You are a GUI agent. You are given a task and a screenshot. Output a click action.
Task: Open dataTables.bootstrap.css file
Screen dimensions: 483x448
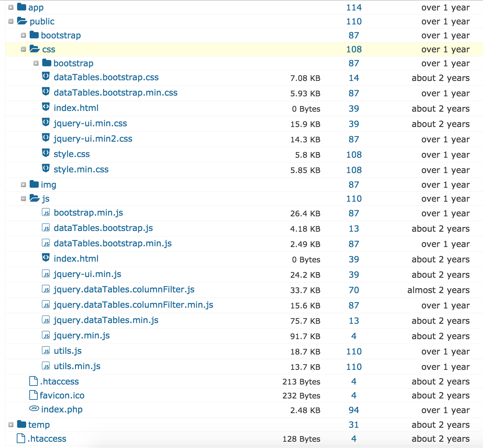pyautogui.click(x=106, y=77)
